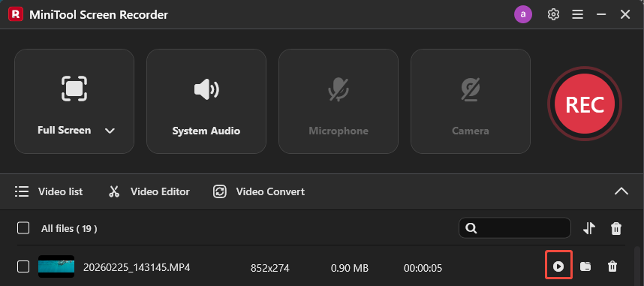The height and width of the screenshot is (286, 644).
Task: Click the MiniTool Screen Recorder logo
Action: pyautogui.click(x=16, y=15)
